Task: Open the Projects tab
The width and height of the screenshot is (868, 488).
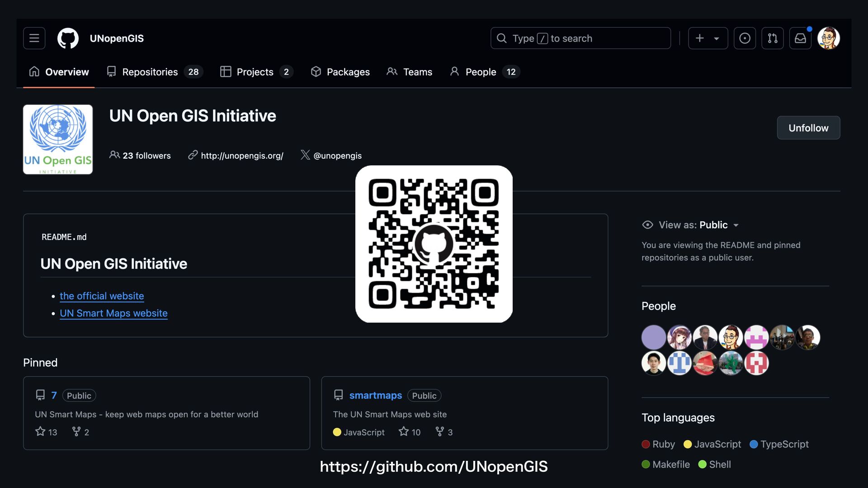Action: click(x=256, y=72)
